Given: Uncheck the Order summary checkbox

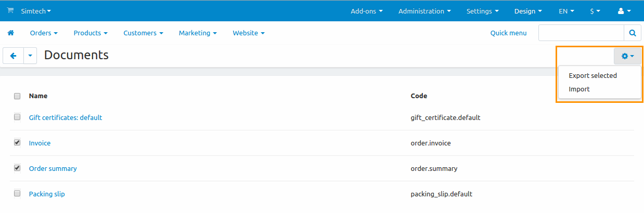Looking at the screenshot, I should pos(17,168).
